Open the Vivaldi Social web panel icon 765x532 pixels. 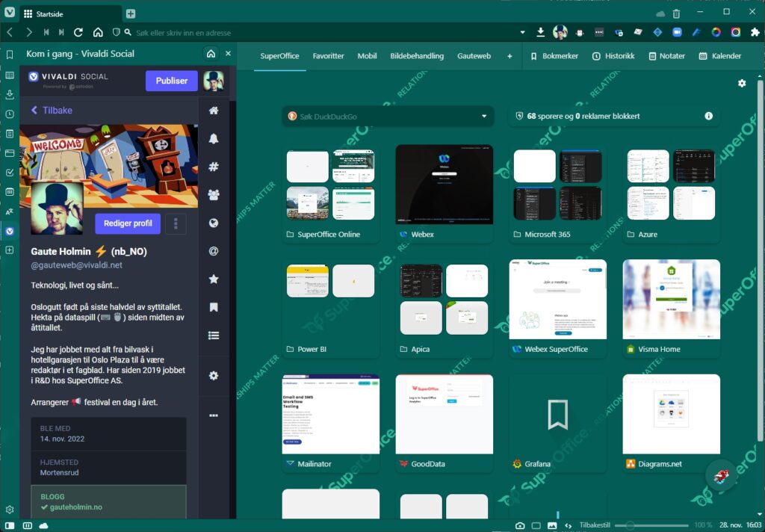[9, 232]
